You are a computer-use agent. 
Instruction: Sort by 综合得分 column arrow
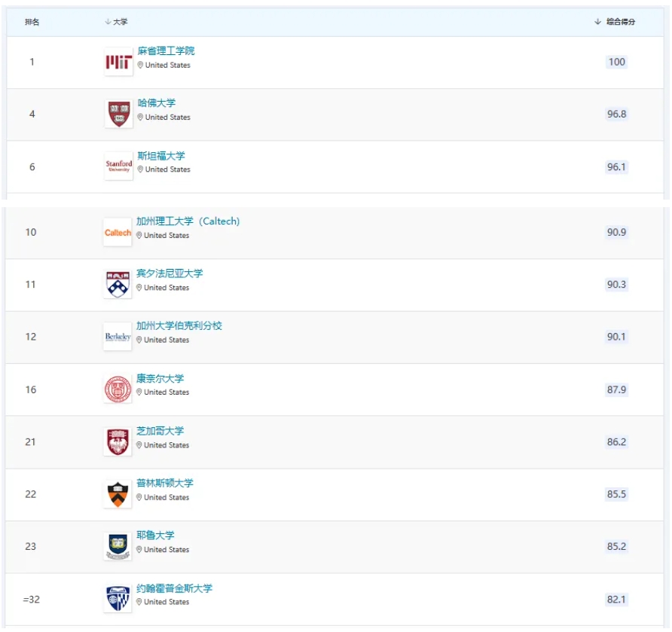598,21
